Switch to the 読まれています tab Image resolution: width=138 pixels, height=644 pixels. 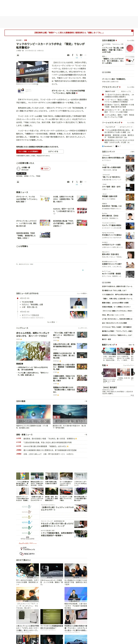point(110,91)
